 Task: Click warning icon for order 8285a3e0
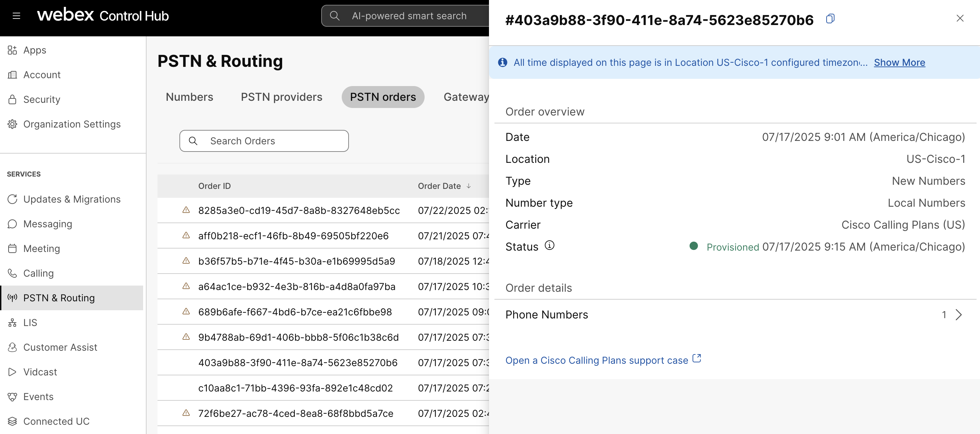click(186, 210)
